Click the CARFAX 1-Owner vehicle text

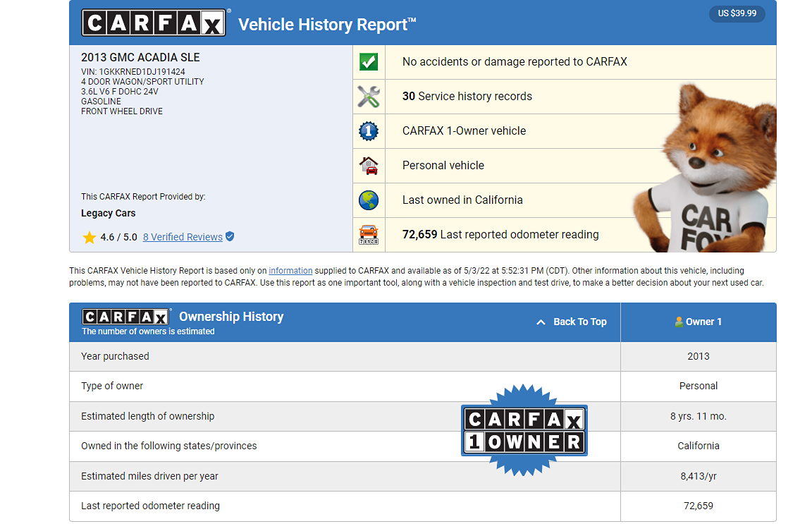click(464, 131)
